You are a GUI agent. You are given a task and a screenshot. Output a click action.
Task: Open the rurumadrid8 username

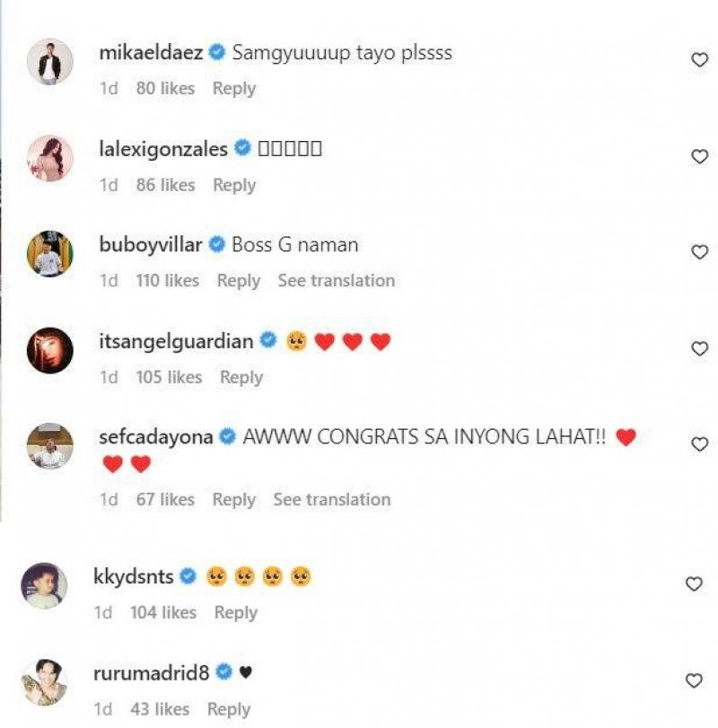click(152, 672)
